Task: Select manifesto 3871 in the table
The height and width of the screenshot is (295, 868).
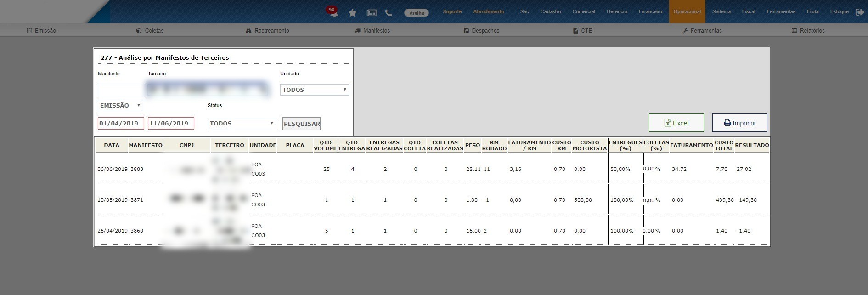Action: pyautogui.click(x=137, y=200)
